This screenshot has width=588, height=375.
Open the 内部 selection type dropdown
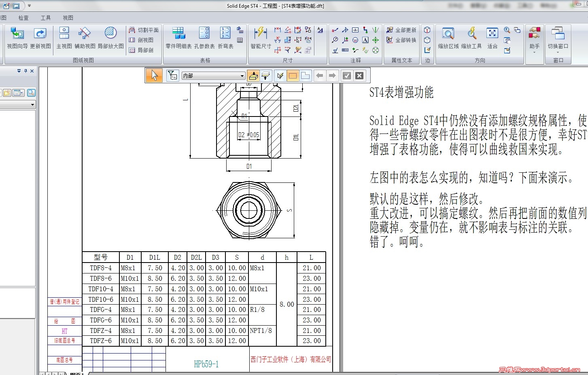tap(213, 76)
